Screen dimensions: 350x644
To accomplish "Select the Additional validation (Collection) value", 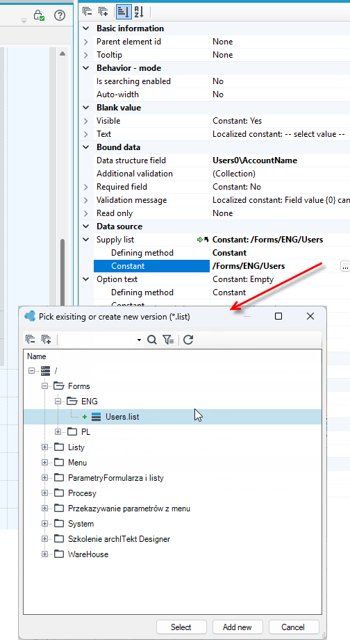I will 234,174.
